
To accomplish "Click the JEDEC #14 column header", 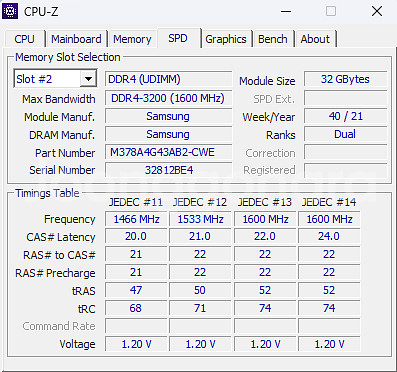I will pos(329,202).
